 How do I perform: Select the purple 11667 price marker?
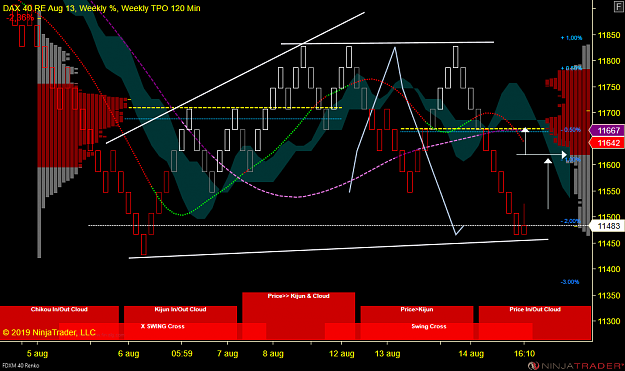[x=606, y=130]
